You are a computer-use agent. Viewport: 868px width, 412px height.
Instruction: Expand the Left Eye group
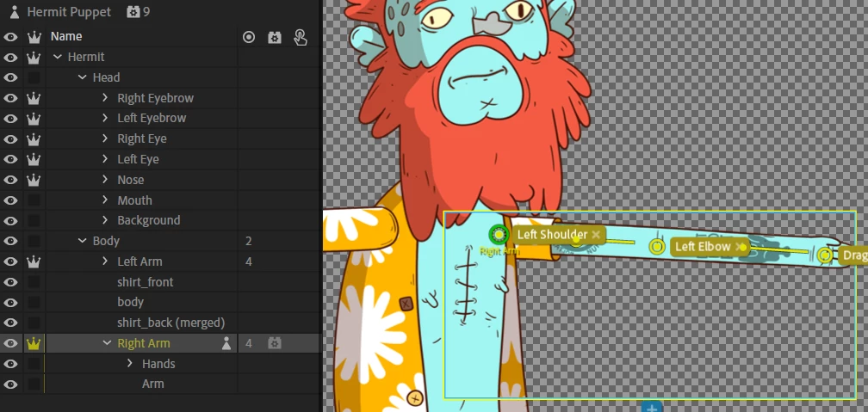click(105, 159)
